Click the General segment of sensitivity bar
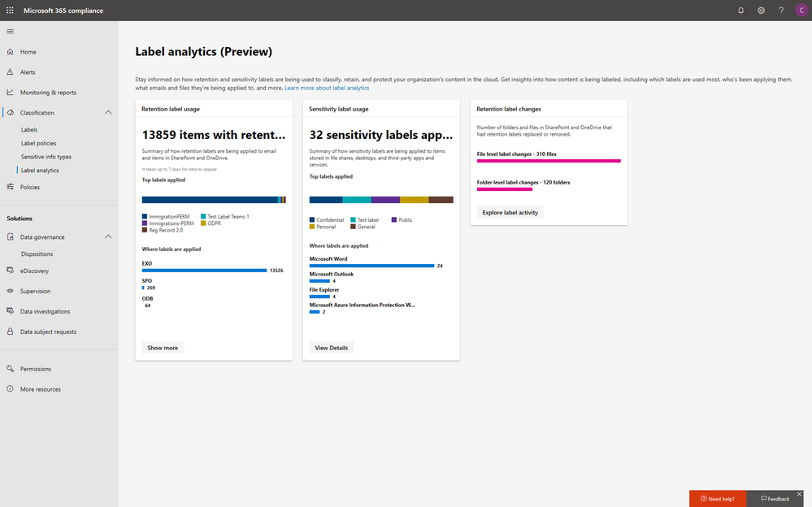Viewport: 812px width, 507px height. tap(441, 199)
